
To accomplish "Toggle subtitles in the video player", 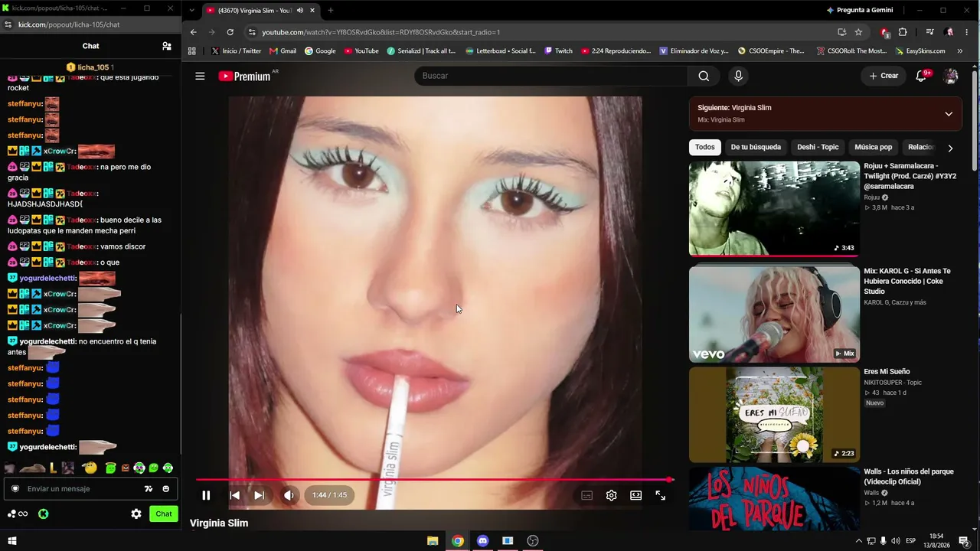I will tap(587, 495).
